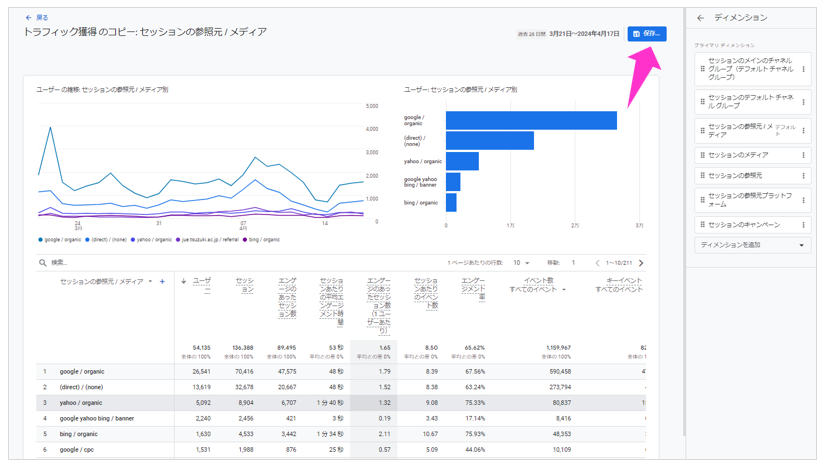Click the report's vertical scrollbar
This screenshot has width=824, height=464.
[x=684, y=223]
